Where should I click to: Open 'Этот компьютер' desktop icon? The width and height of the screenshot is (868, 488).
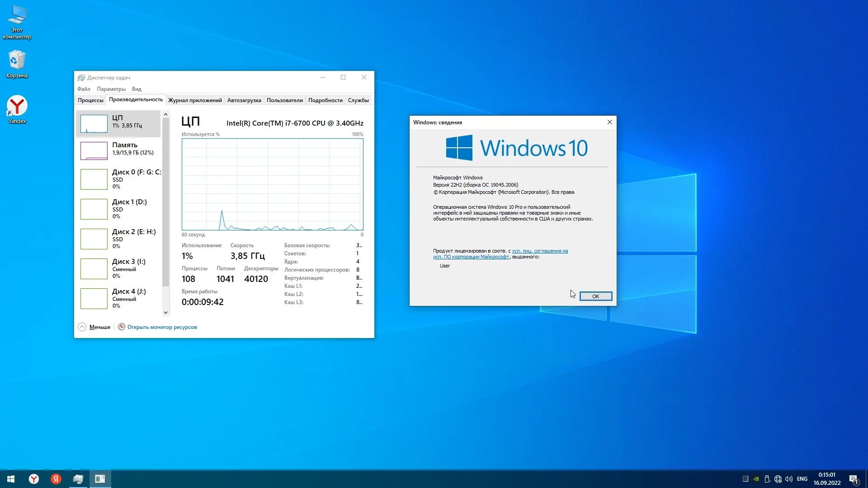17,20
